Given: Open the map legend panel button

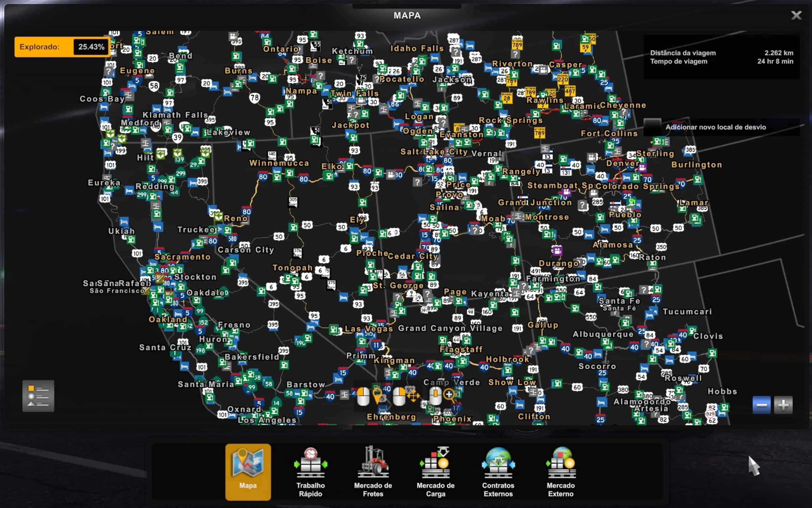Looking at the screenshot, I should click(x=38, y=396).
